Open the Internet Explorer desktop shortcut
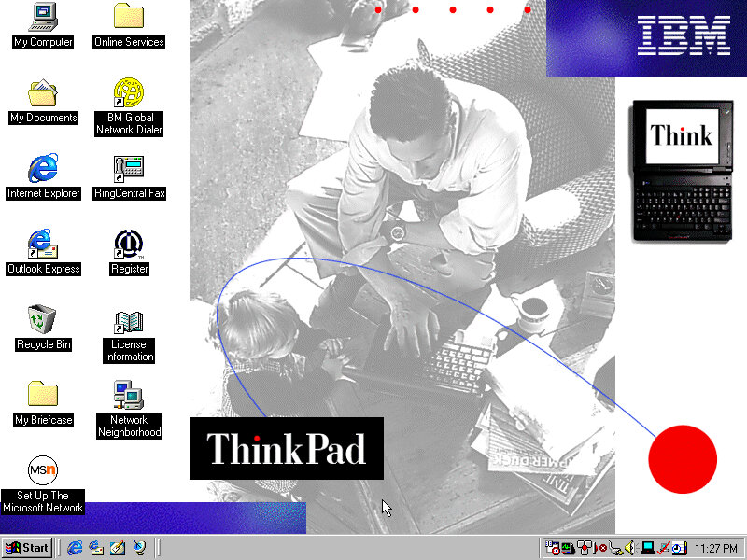The image size is (747, 560). tap(43, 169)
